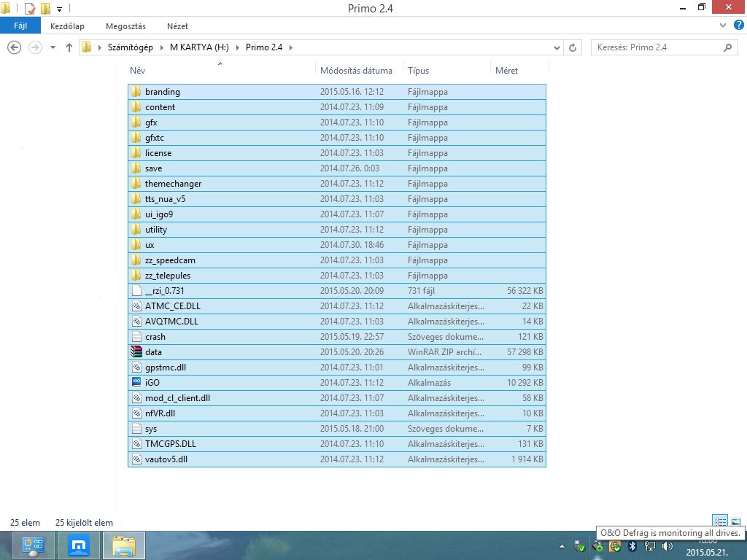
Task: Expand the arrow after Számítógép breadcrumb
Action: [x=161, y=47]
